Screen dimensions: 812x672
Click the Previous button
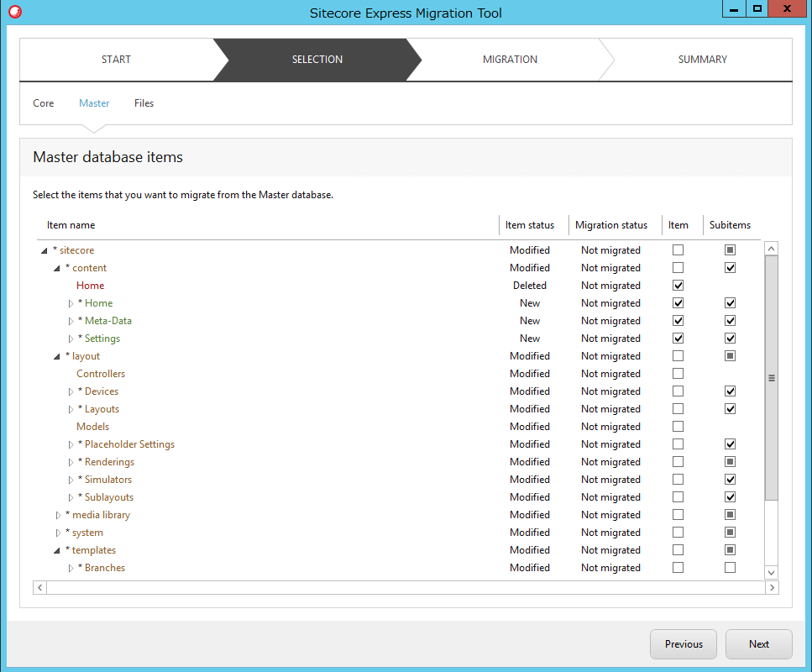[x=684, y=644]
